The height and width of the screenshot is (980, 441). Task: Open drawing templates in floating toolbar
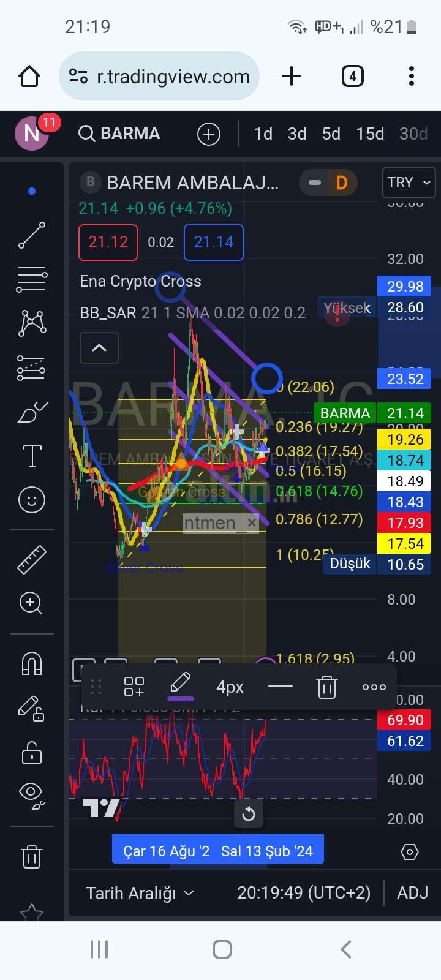[134, 687]
